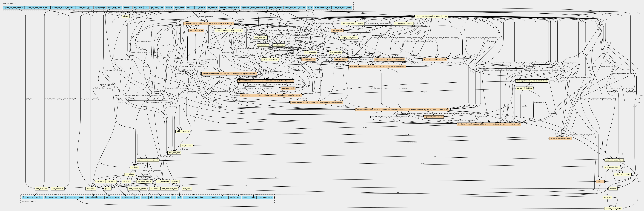Viewport: 644px width, 211px height.
Task: Select the checkm_results output node
Action: 249,197
